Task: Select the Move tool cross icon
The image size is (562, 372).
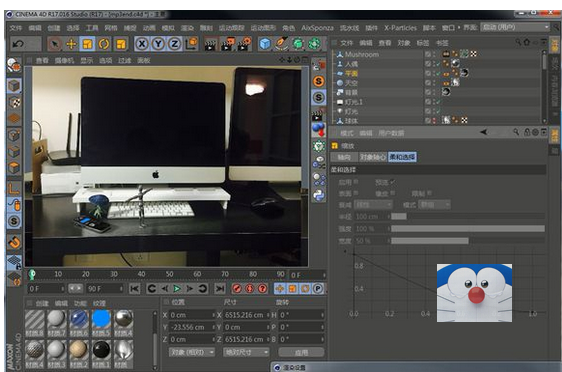Action: tap(71, 44)
